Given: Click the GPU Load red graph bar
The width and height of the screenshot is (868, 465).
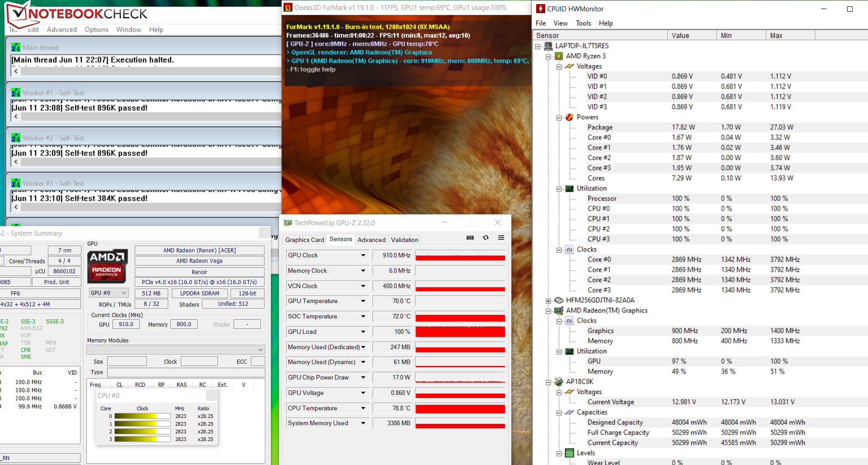Looking at the screenshot, I should 460,332.
